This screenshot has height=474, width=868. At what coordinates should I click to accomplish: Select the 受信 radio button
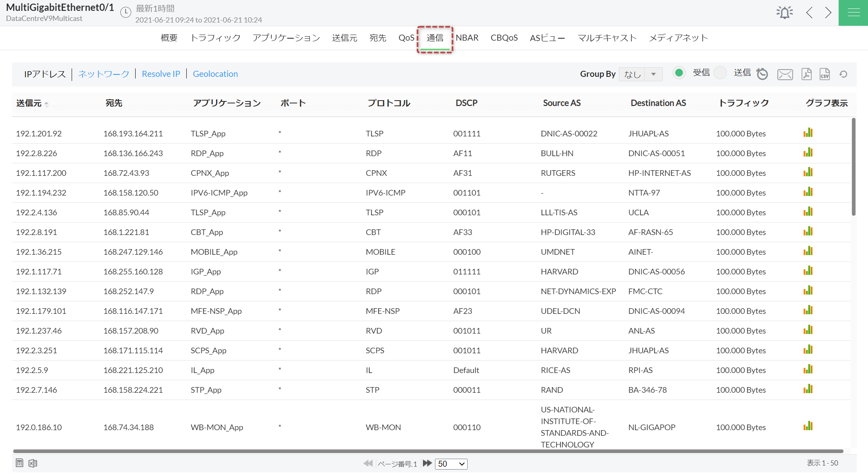[679, 73]
